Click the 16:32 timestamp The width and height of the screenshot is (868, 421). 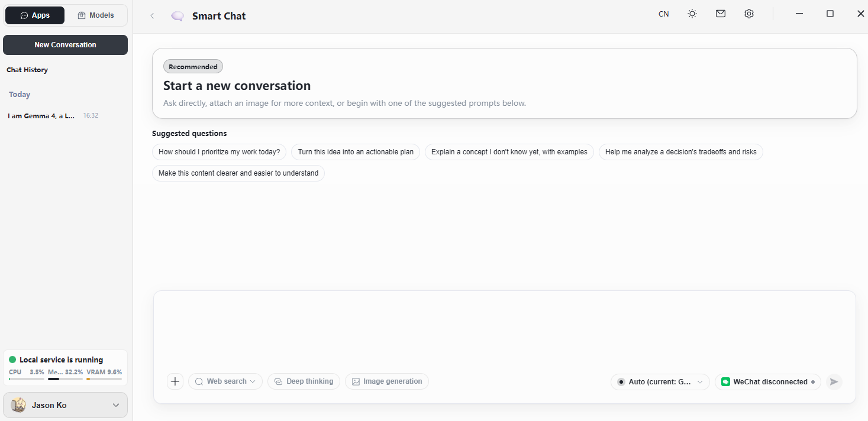(x=91, y=116)
